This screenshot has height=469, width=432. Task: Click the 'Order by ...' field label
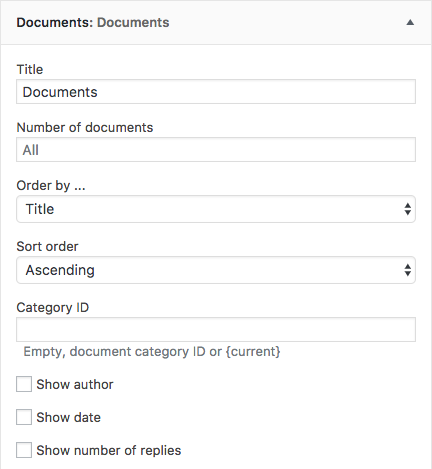point(51,186)
